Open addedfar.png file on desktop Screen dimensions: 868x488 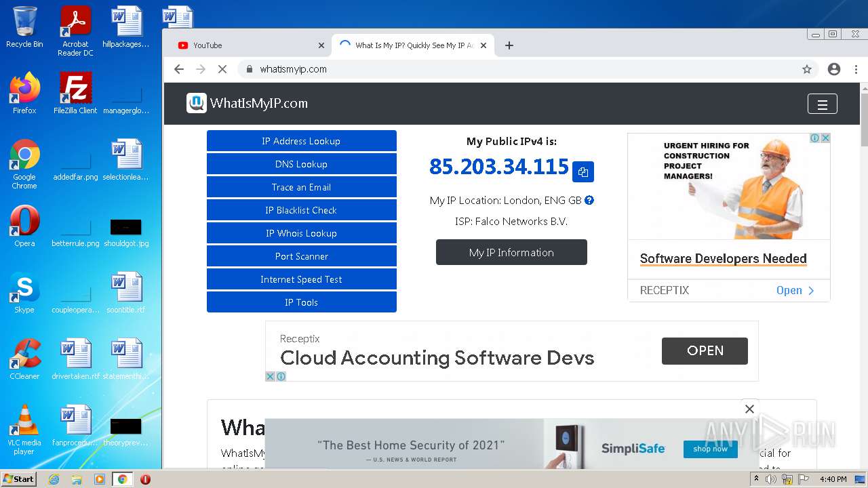point(75,168)
